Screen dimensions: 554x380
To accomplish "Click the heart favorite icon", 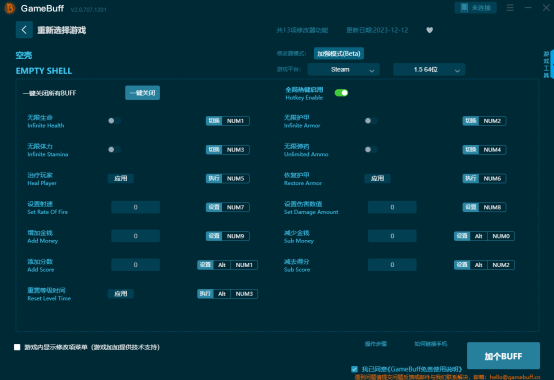I will (429, 30).
